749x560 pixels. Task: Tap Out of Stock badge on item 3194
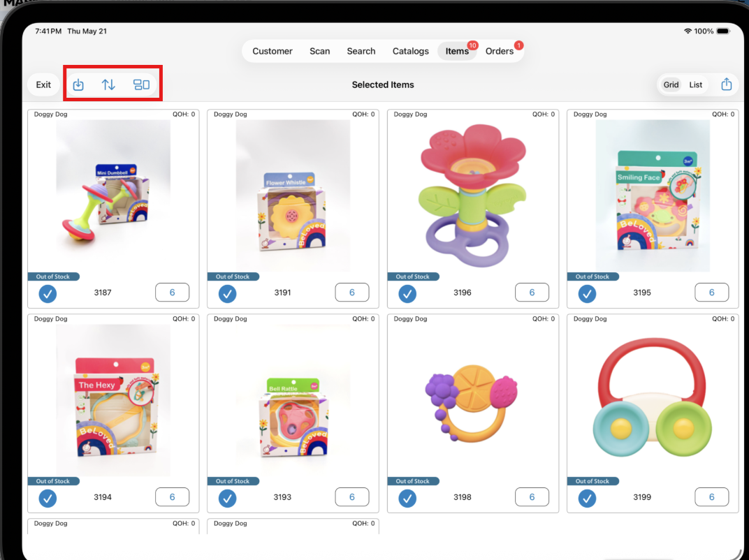coord(53,481)
